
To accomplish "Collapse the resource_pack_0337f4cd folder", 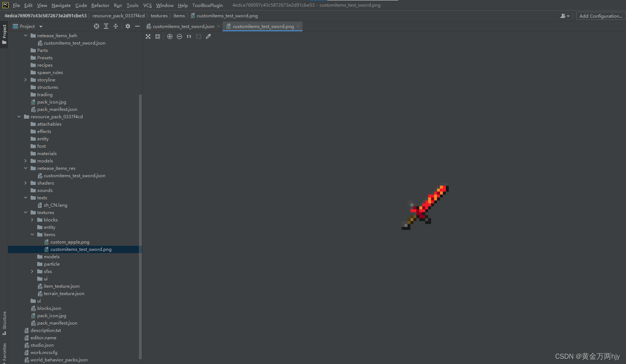I will click(19, 116).
